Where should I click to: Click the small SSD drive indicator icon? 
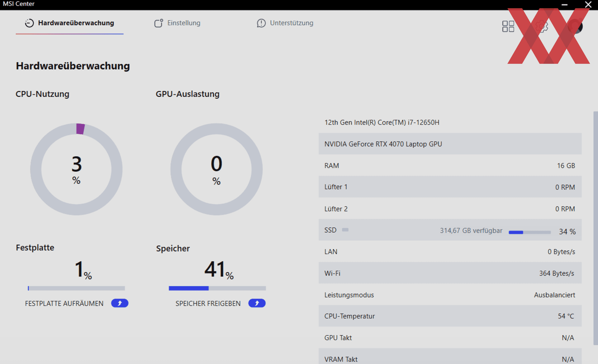pyautogui.click(x=345, y=230)
